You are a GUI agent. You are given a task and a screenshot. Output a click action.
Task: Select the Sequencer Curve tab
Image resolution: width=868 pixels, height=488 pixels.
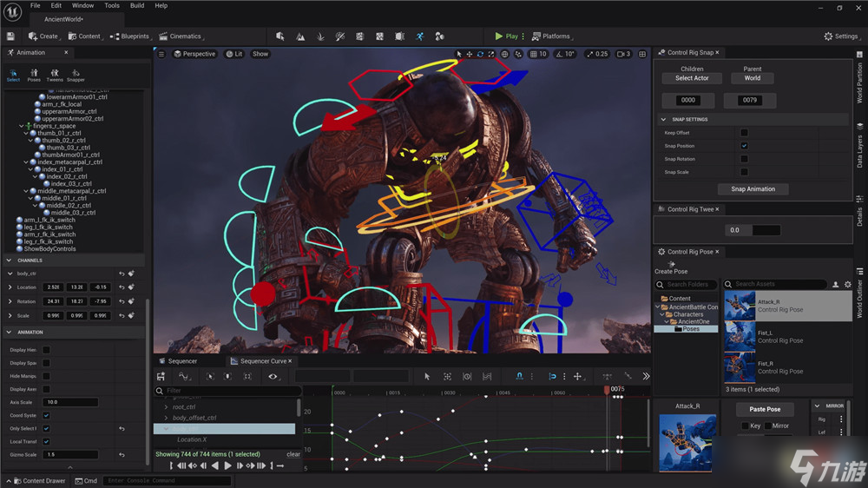pyautogui.click(x=260, y=361)
